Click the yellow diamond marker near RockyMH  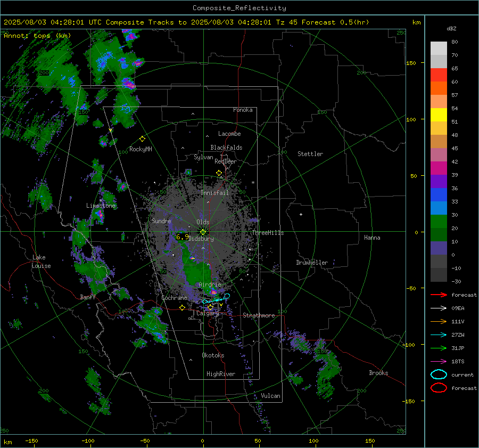point(142,139)
